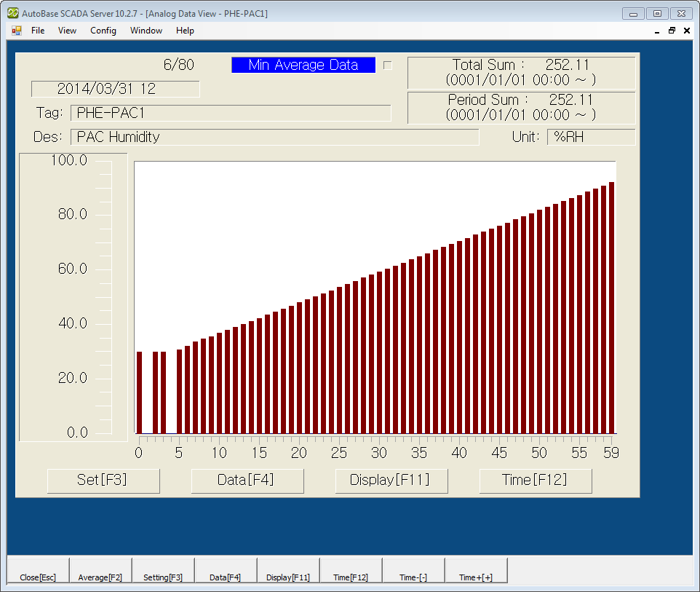Click the date field 2014/03/31 12
This screenshot has height=592, width=700.
[x=115, y=89]
